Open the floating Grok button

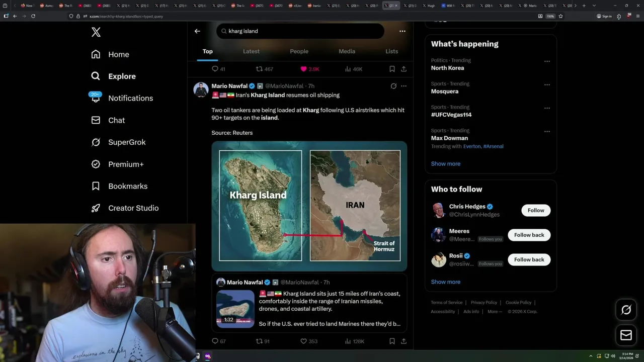pos(626,310)
